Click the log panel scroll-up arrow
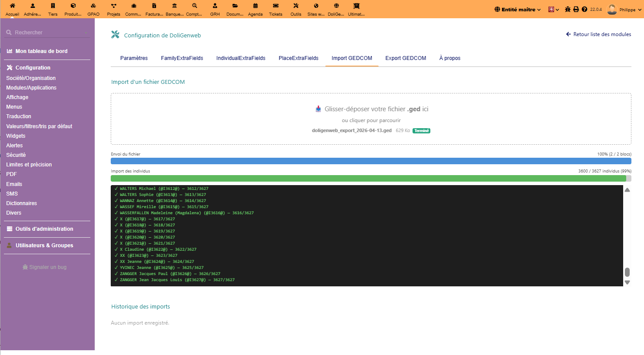Viewport: 644px width, 355px height. pyautogui.click(x=627, y=190)
